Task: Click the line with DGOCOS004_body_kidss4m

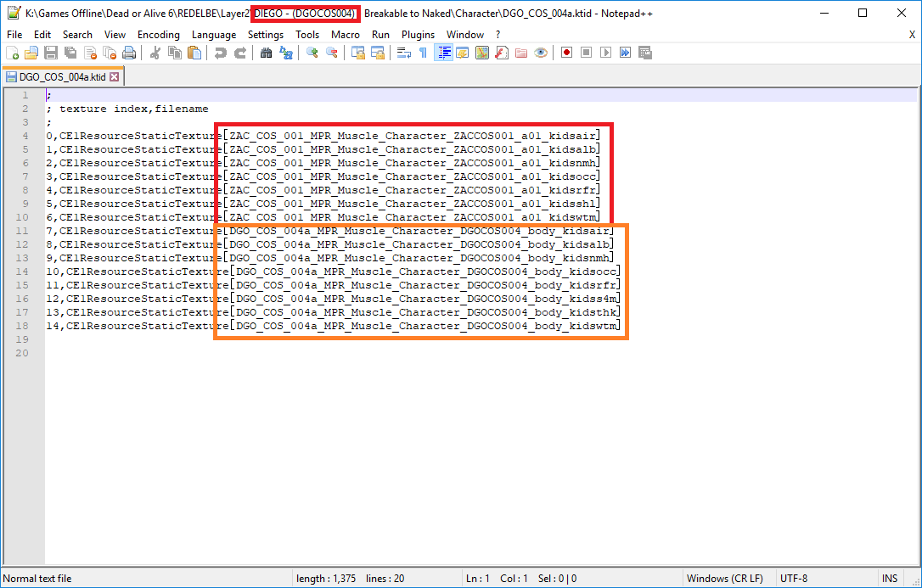Action: tap(334, 299)
